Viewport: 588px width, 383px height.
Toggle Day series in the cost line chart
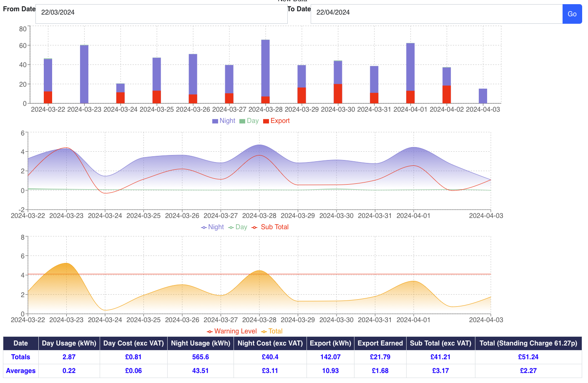click(238, 227)
